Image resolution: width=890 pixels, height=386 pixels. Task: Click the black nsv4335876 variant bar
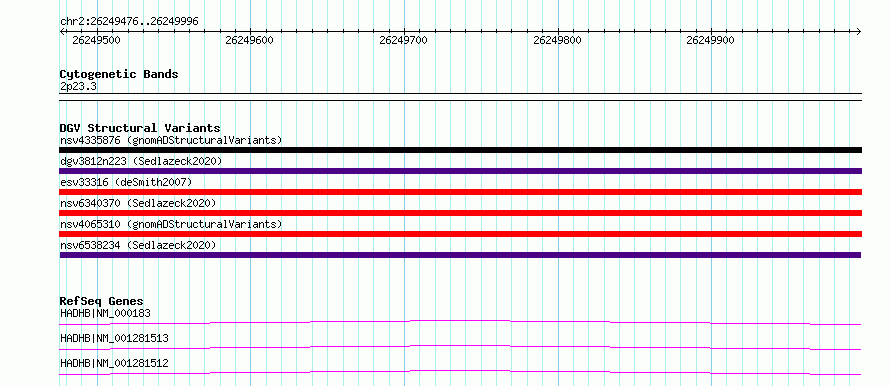coord(460,150)
